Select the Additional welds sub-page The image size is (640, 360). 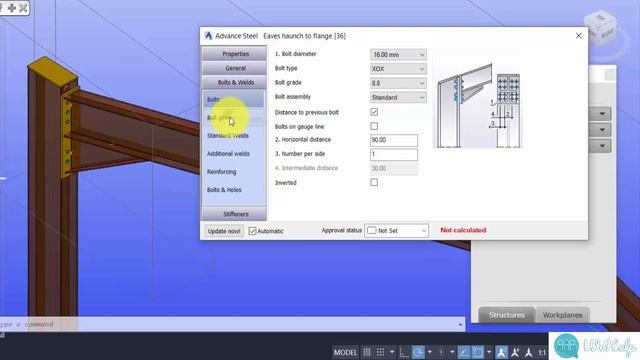pyautogui.click(x=228, y=154)
